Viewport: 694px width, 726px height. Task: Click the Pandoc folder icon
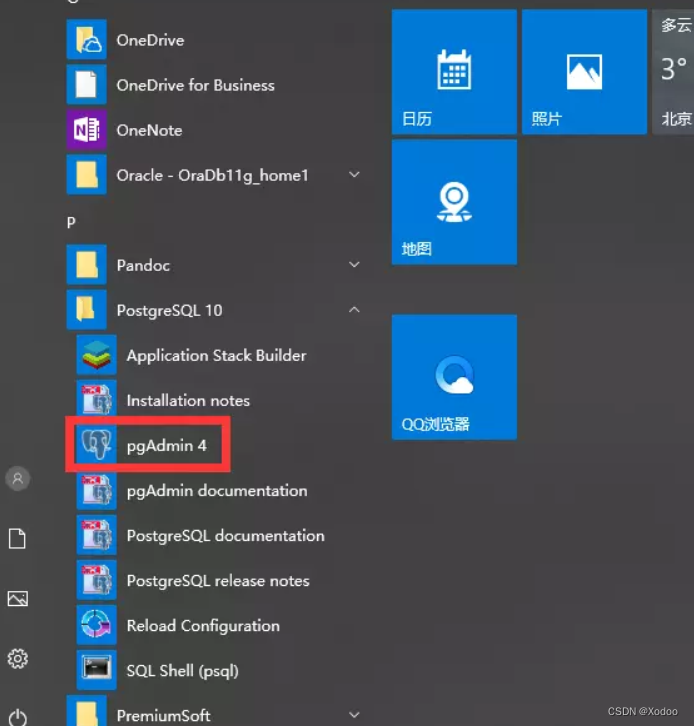pyautogui.click(x=87, y=265)
